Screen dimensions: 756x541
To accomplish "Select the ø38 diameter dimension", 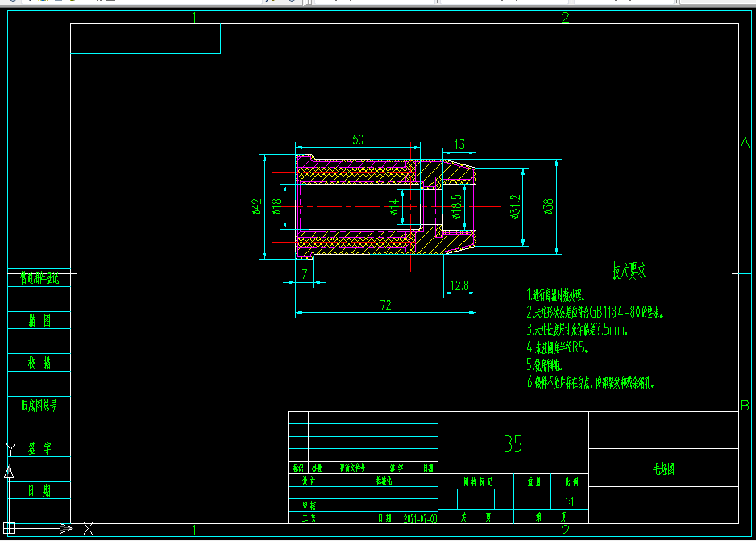I will (x=548, y=206).
